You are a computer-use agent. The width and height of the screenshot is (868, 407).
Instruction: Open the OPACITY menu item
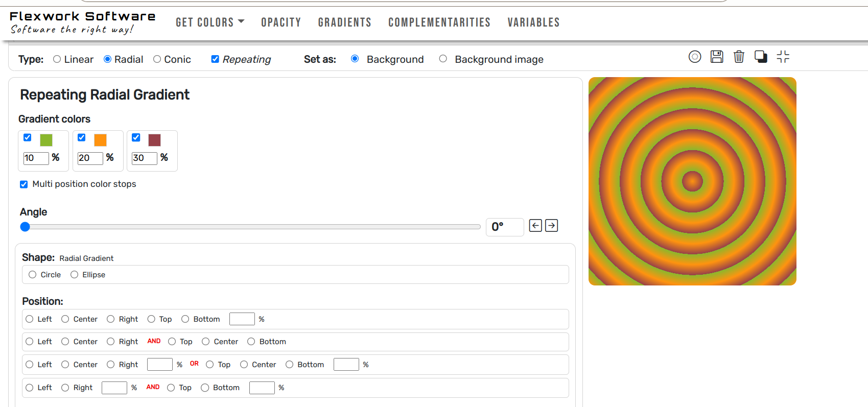281,22
